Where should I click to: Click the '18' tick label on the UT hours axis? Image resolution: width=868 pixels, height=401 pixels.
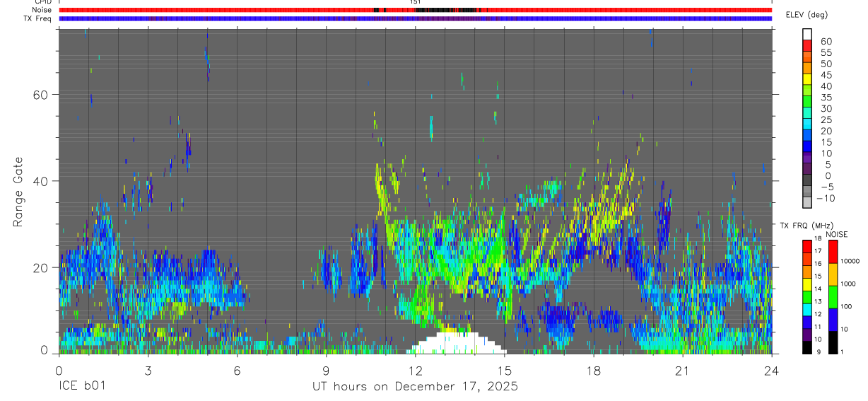594,371
